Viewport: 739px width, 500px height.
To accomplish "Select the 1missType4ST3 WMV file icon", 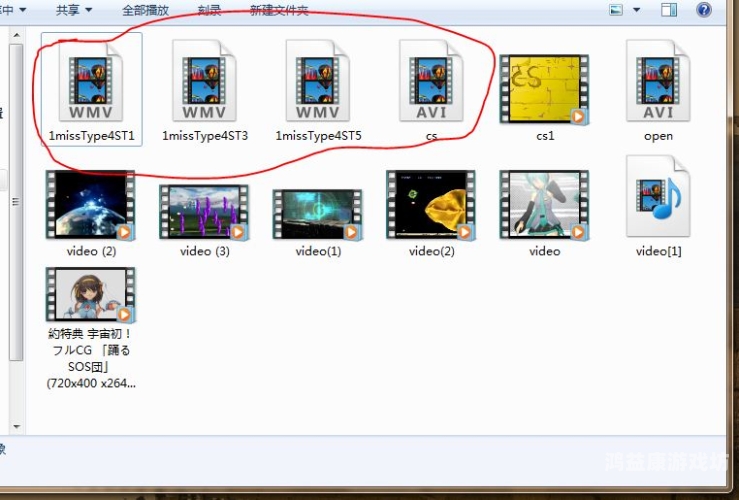I will coord(205,81).
